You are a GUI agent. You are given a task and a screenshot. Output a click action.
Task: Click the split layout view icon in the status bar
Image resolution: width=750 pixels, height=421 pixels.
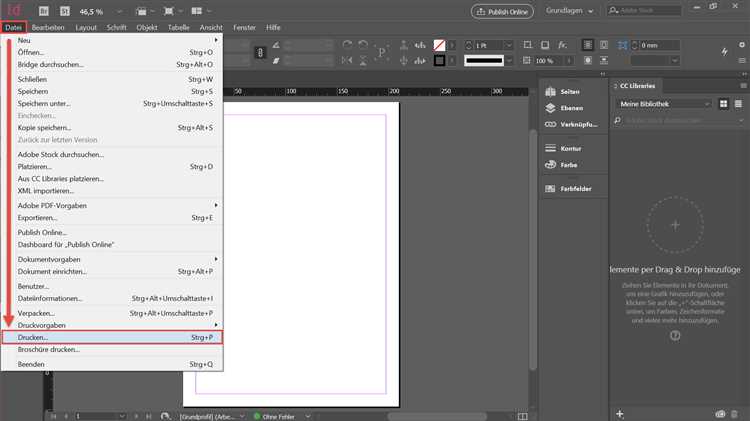pyautogui.click(x=522, y=416)
